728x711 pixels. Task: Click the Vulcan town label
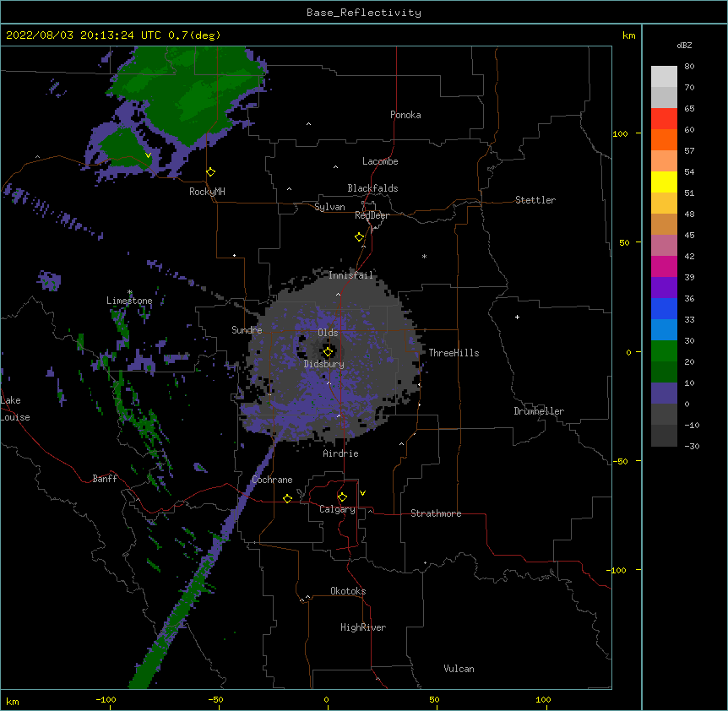(x=459, y=669)
